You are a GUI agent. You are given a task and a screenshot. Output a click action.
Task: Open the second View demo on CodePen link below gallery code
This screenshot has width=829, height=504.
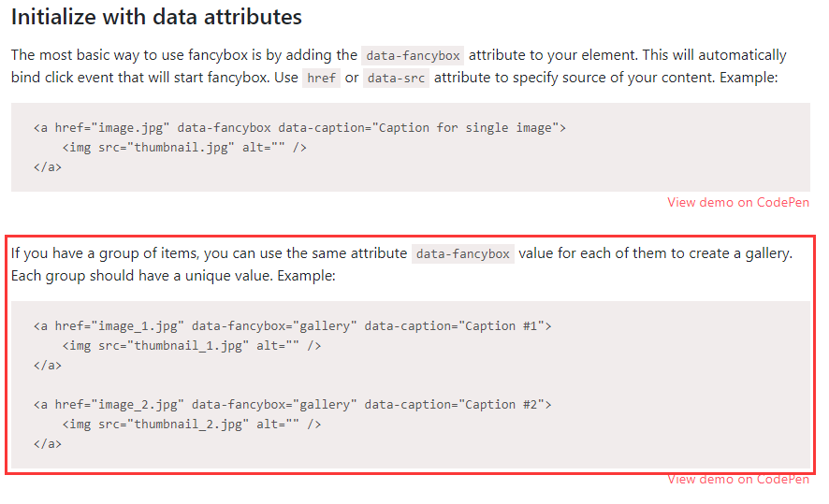pyautogui.click(x=738, y=479)
